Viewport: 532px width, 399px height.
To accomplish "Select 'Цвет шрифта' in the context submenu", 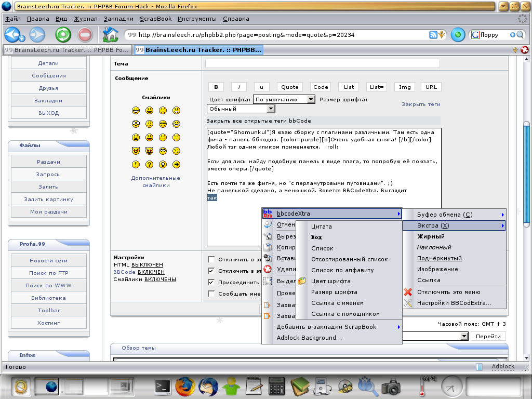I will (x=331, y=281).
